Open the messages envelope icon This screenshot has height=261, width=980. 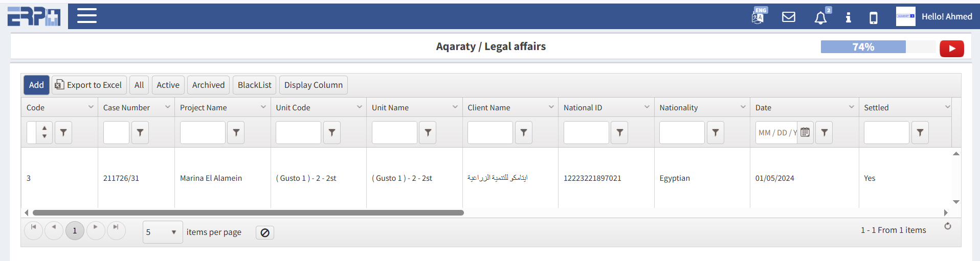point(789,17)
